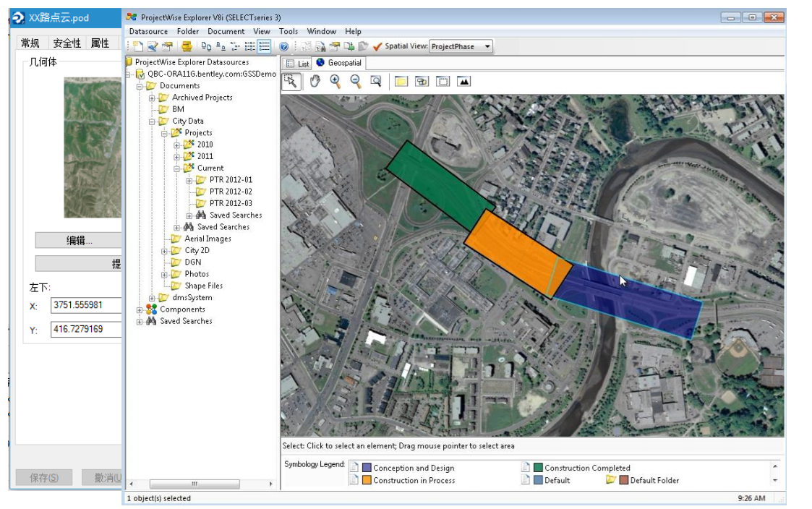
Task: Open the 安全性 tab in pod window
Action: tap(67, 43)
